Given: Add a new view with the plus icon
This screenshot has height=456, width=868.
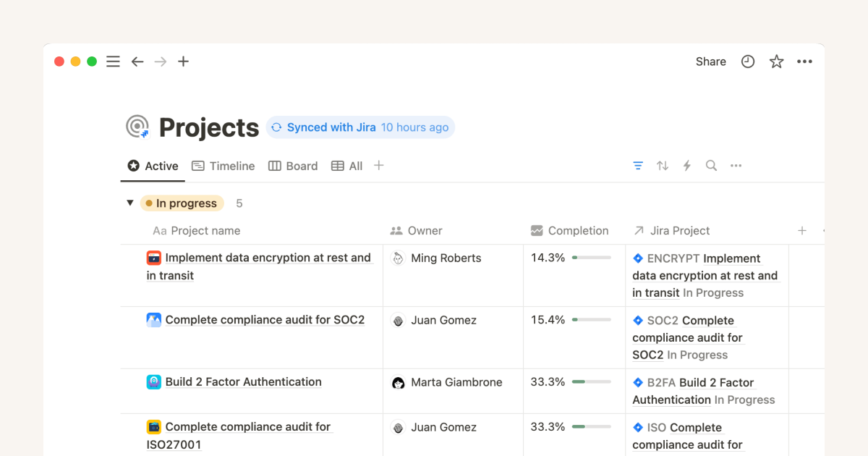Looking at the screenshot, I should [378, 165].
